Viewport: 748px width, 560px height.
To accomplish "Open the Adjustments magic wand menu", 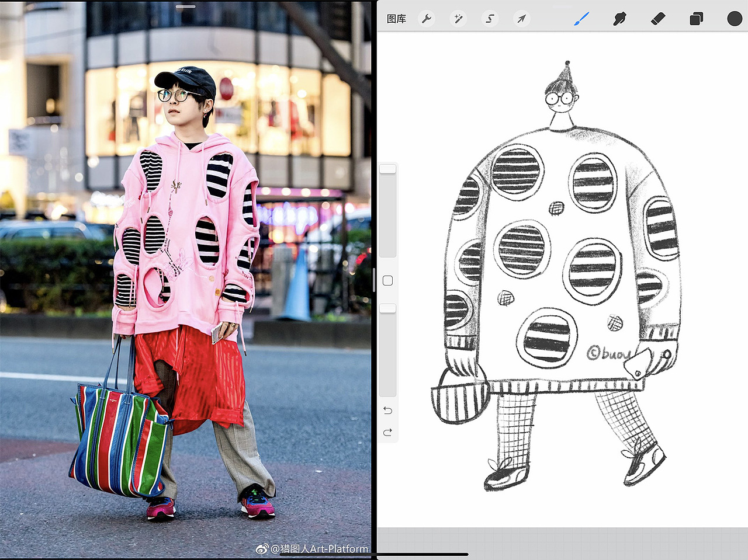I will 458,19.
